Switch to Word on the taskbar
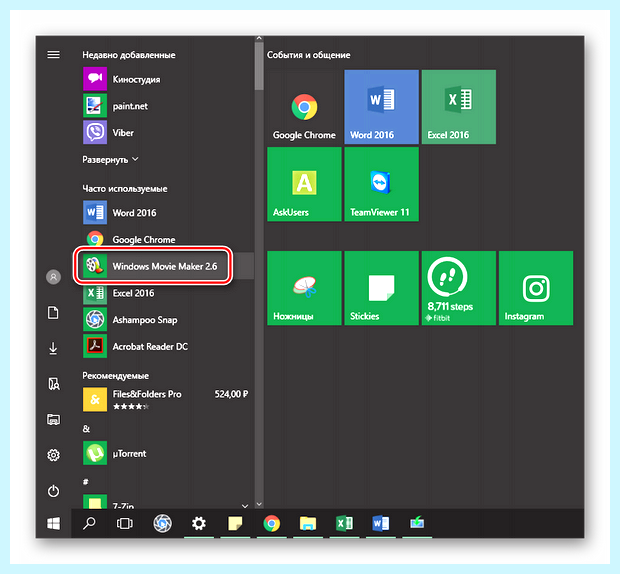 [x=380, y=523]
